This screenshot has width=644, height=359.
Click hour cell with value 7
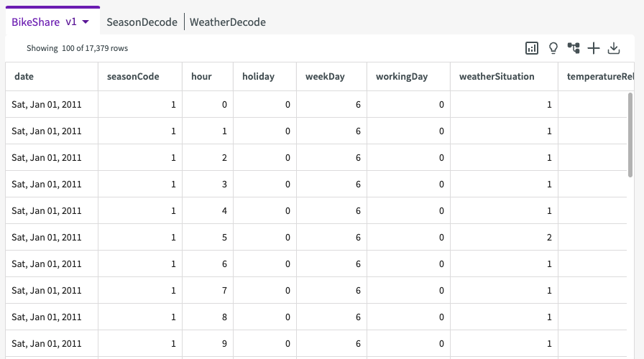208,291
